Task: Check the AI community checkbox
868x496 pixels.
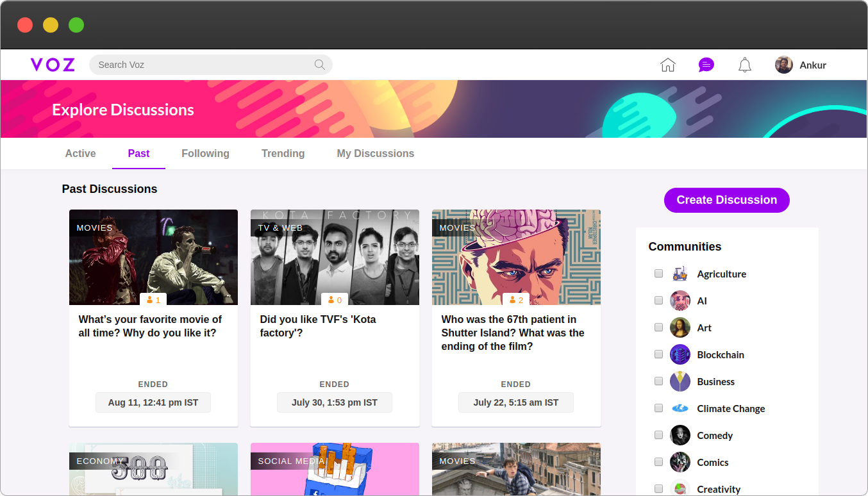Action: [x=658, y=301]
